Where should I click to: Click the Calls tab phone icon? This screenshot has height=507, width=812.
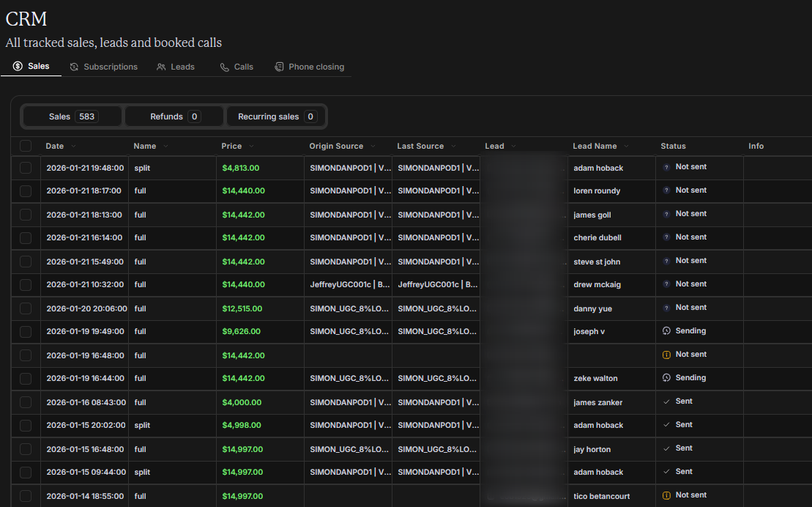click(224, 67)
